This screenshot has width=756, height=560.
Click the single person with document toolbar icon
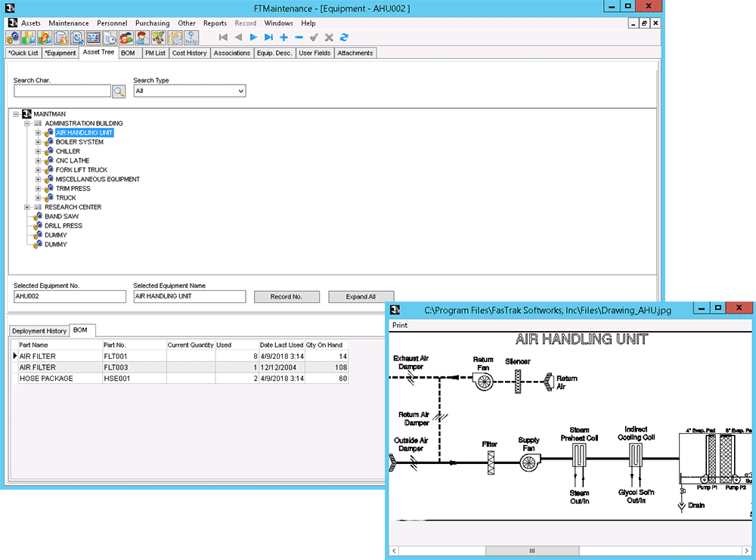coord(142,38)
